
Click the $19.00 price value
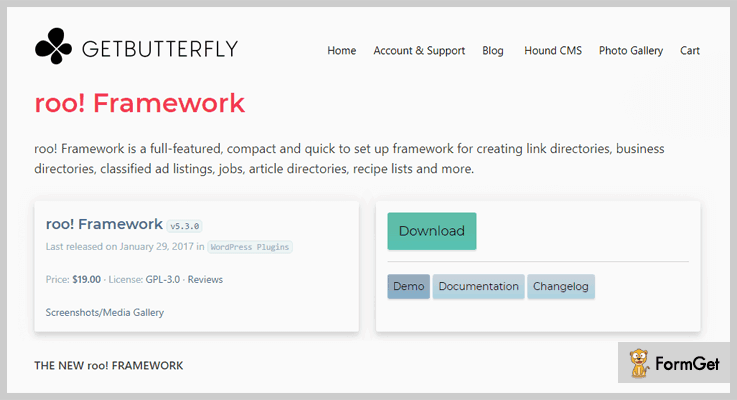(x=86, y=279)
